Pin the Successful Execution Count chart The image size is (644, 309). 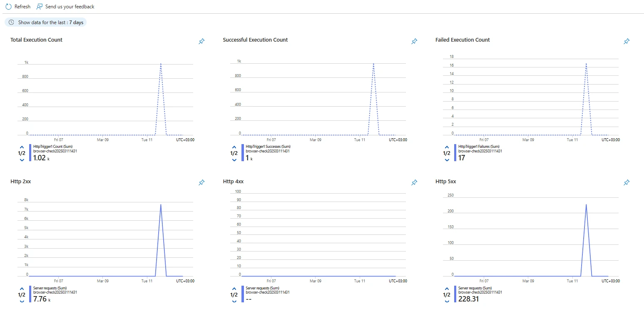414,41
